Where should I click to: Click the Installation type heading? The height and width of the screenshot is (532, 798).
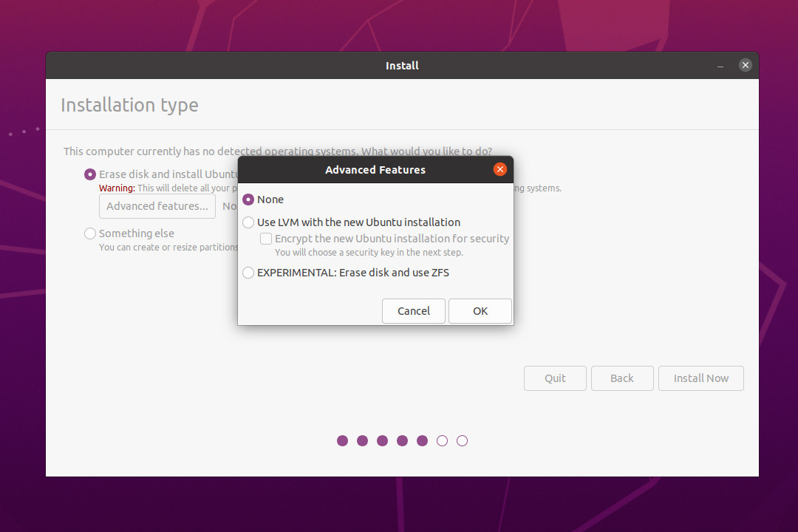pos(129,105)
